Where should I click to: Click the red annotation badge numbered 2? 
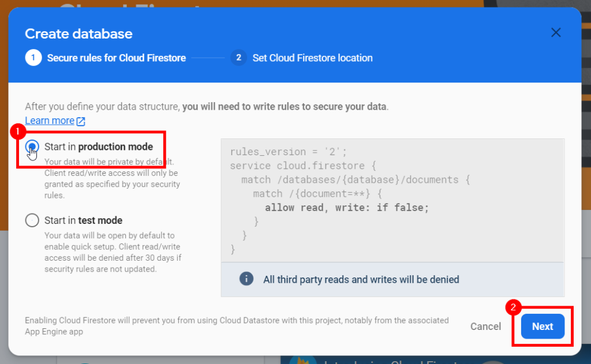(513, 307)
